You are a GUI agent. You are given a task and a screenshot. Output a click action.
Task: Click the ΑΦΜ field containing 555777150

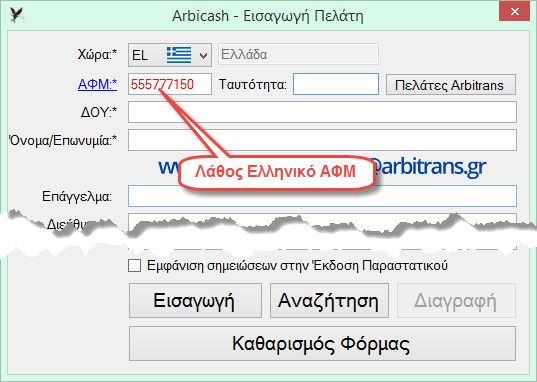(x=170, y=84)
